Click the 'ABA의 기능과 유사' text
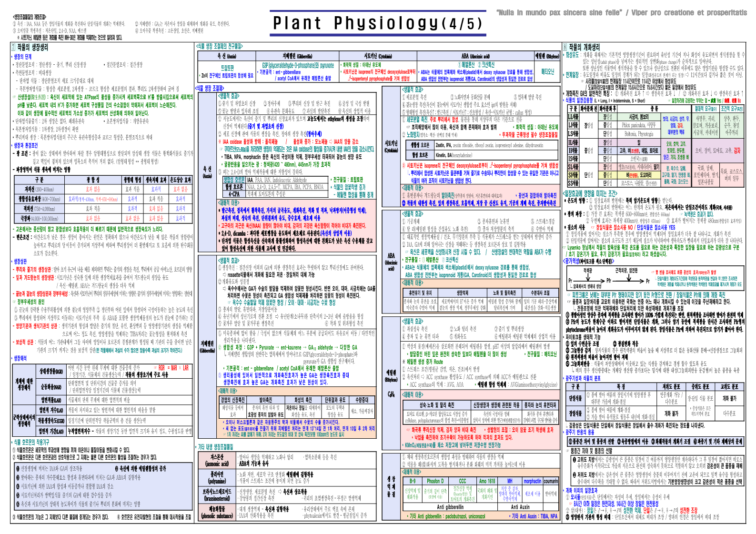Viewport: 756px width, 534px height. pos(253,463)
